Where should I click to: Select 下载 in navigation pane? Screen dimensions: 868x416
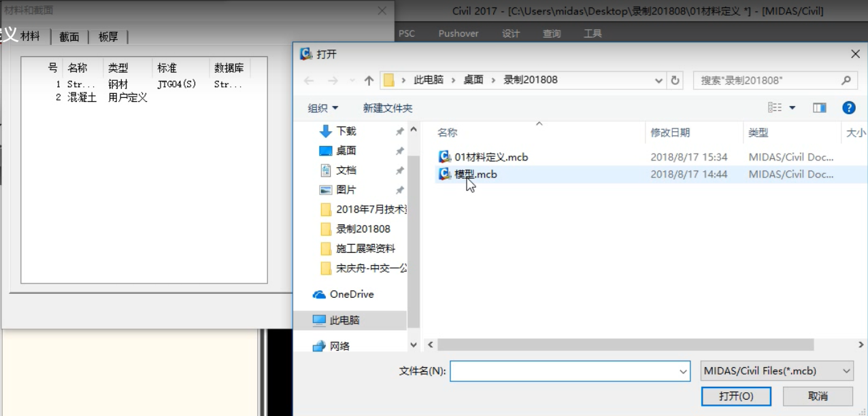tap(346, 131)
